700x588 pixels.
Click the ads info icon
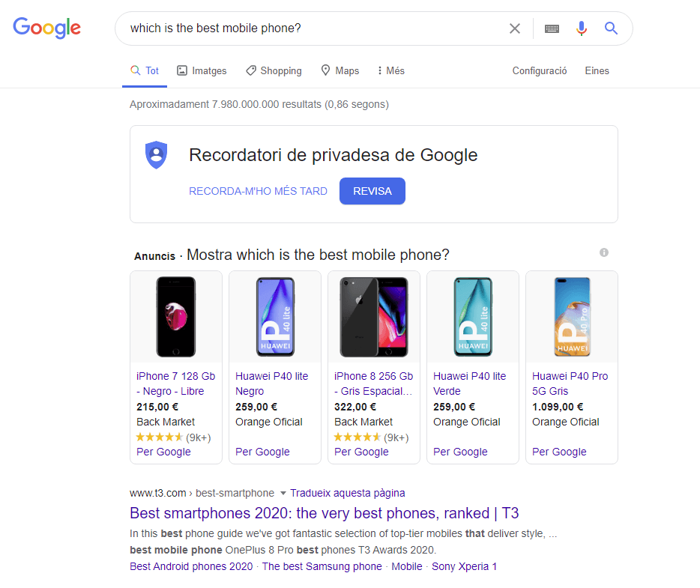tap(604, 253)
